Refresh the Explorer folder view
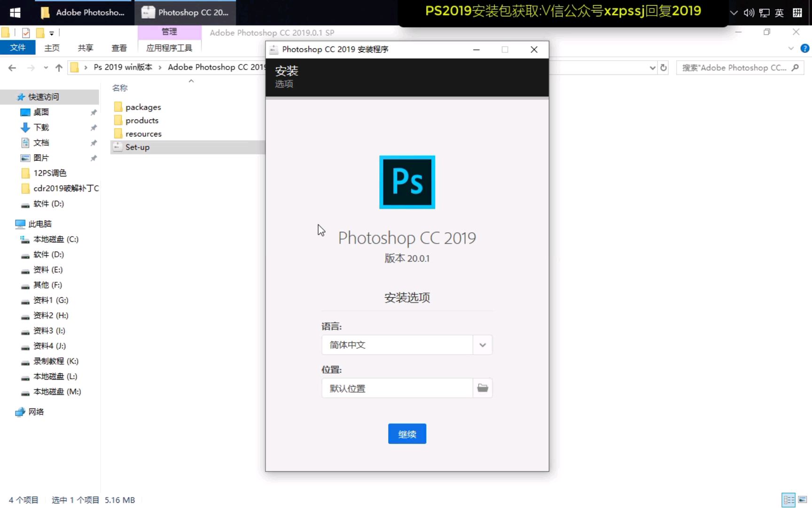Screen dimensions: 812x508 pos(664,68)
